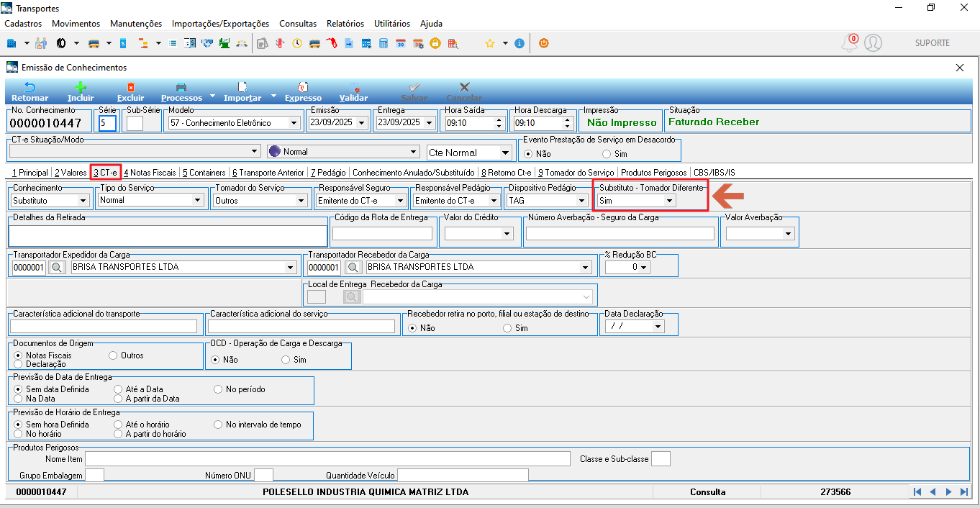Open the Relatórios menu
Screen dimensions: 980x508
[345, 24]
